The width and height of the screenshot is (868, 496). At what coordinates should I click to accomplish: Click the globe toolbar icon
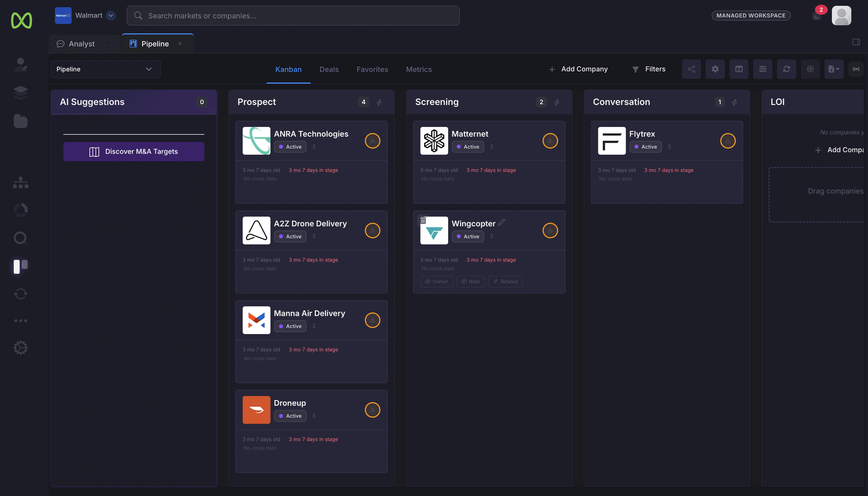coord(810,69)
